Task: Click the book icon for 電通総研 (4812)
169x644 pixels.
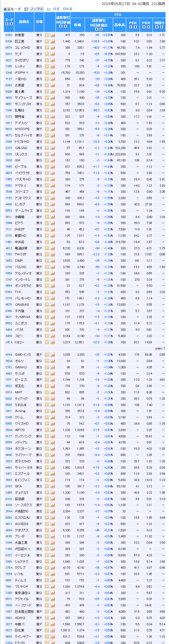Action: coord(47,248)
